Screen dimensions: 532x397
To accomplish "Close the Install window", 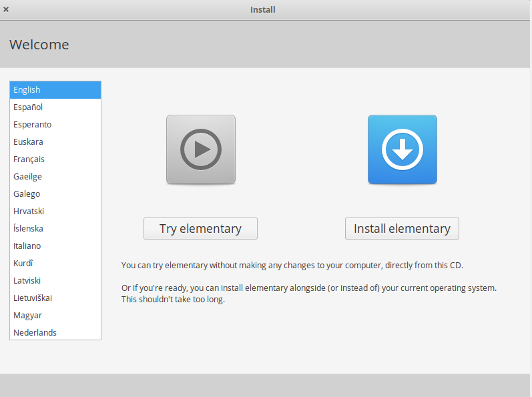I will [x=6, y=9].
